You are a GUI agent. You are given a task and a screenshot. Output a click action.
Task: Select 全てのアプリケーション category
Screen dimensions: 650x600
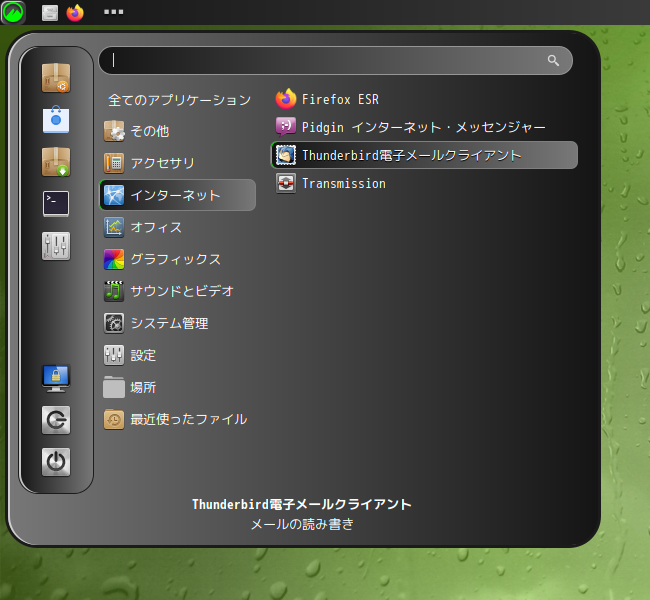point(179,100)
